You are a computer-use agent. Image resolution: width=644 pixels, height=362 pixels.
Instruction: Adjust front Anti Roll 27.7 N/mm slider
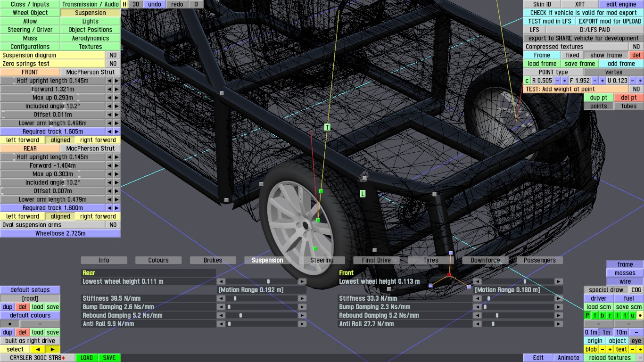(518, 324)
